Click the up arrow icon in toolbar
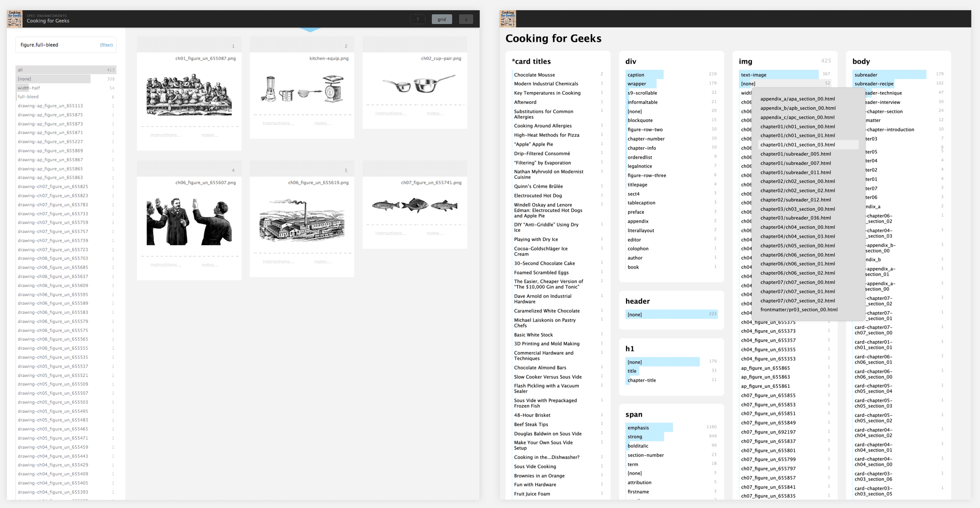 point(417,19)
